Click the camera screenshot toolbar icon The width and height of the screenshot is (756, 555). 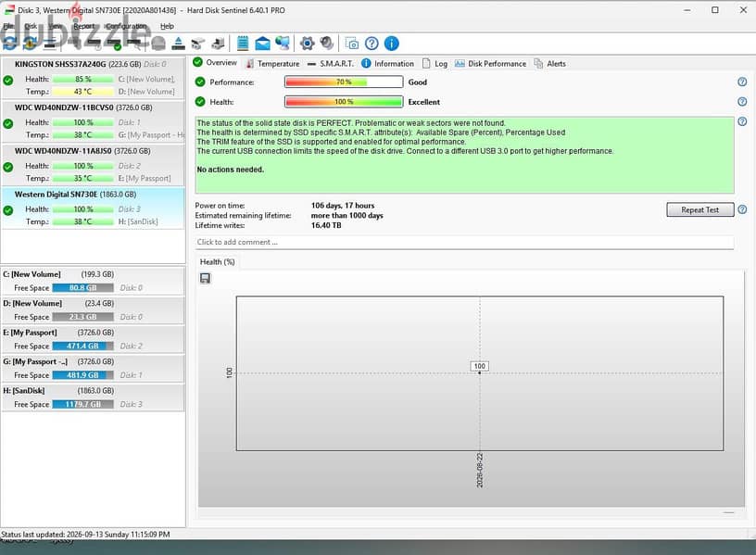352,44
